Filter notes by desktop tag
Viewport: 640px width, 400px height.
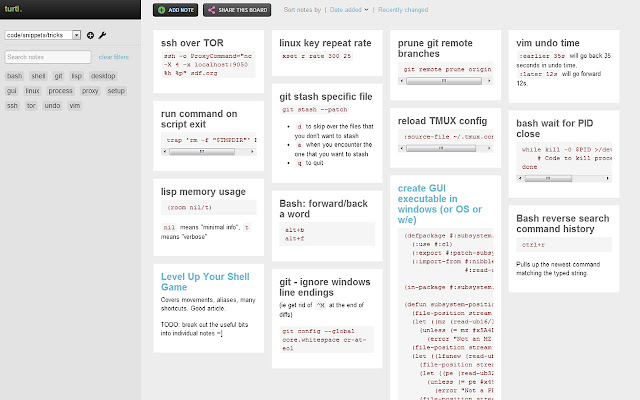pos(103,76)
